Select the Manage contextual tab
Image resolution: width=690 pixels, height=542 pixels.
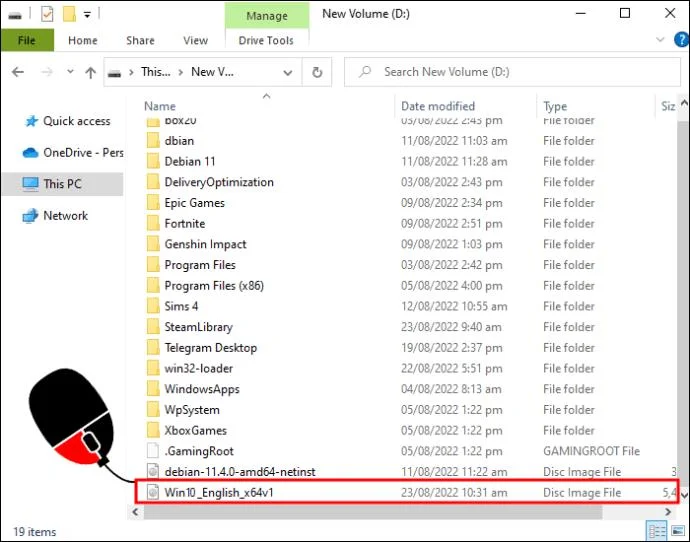[267, 16]
